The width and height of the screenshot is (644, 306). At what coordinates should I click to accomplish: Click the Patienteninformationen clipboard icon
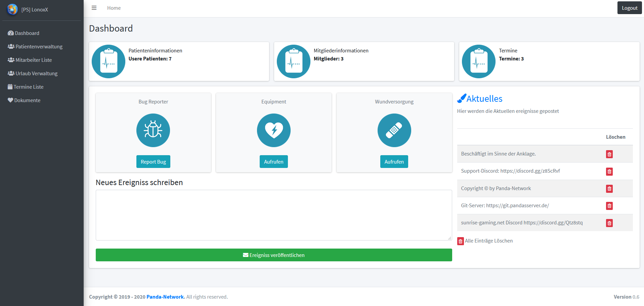point(109,61)
